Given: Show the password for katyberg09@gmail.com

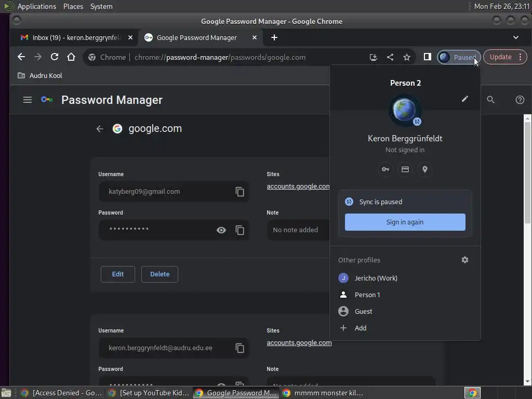Looking at the screenshot, I should tap(221, 230).
